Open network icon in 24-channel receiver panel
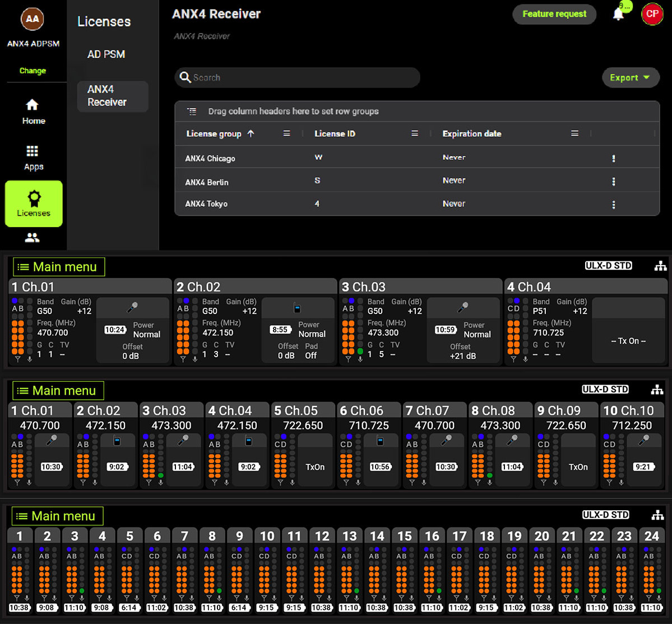Screen dimensions: 672x624 coord(657,515)
